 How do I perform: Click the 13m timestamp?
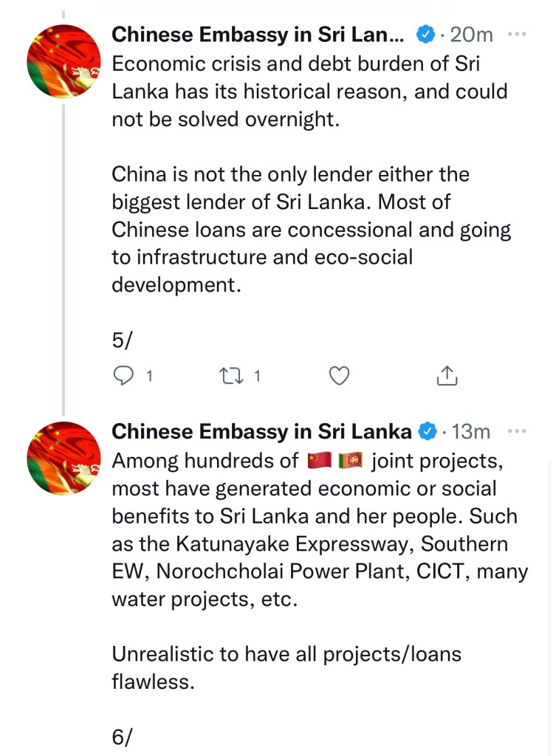coord(471,431)
